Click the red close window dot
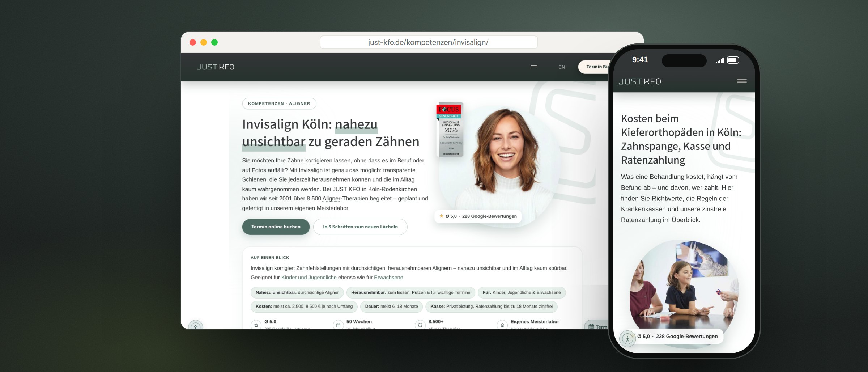 click(x=193, y=42)
